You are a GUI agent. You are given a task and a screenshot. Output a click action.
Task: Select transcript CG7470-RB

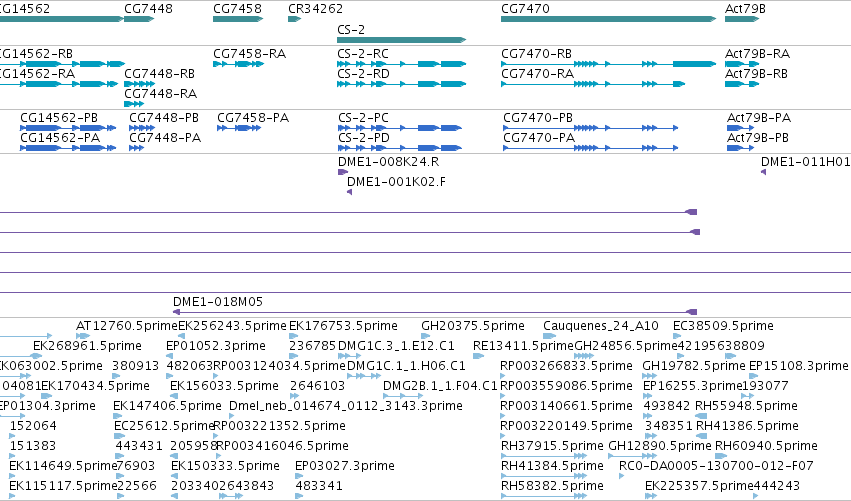point(608,64)
